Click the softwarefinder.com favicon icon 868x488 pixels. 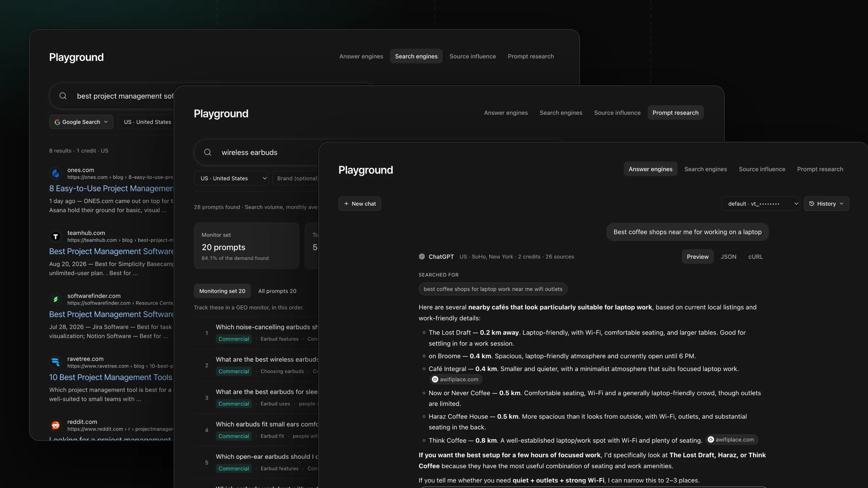coord(55,299)
